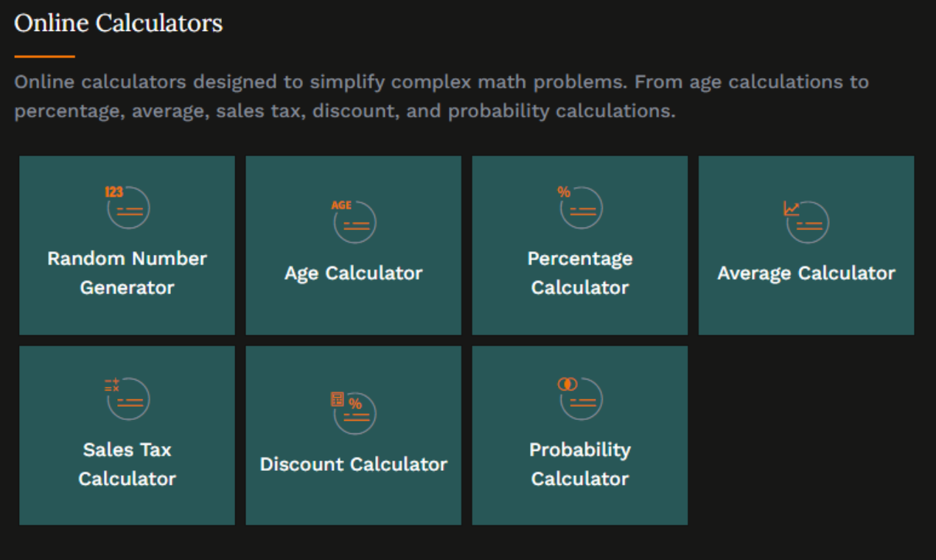The width and height of the screenshot is (936, 560).
Task: Click the Online Calculators heading
Action: [x=119, y=24]
